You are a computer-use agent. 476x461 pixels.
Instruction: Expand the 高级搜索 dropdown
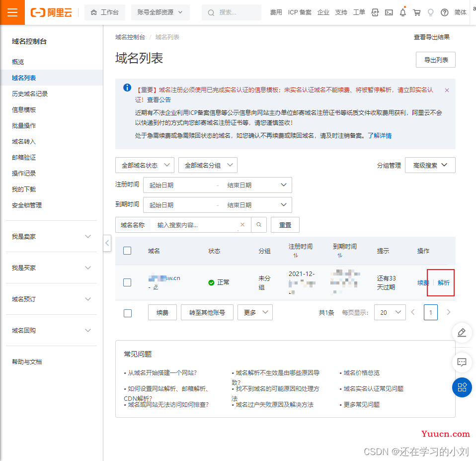pos(430,165)
